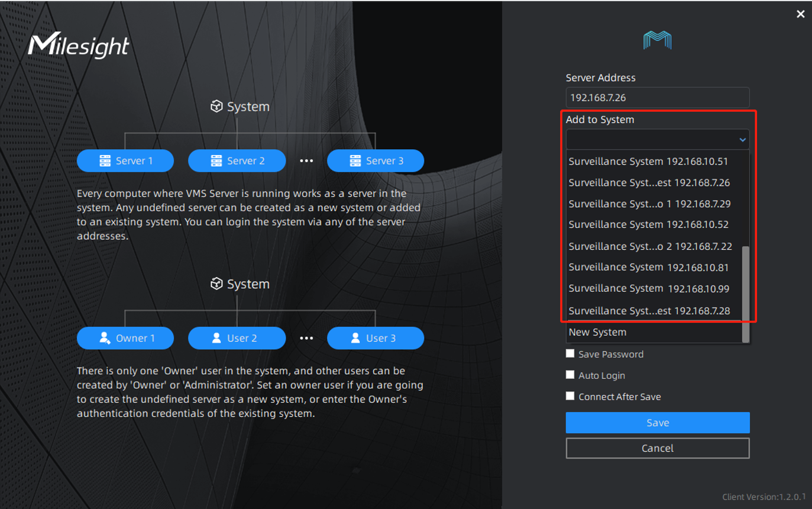The width and height of the screenshot is (812, 509).
Task: Click the ellipsis between Server 2 and Server 3
Action: tap(306, 160)
